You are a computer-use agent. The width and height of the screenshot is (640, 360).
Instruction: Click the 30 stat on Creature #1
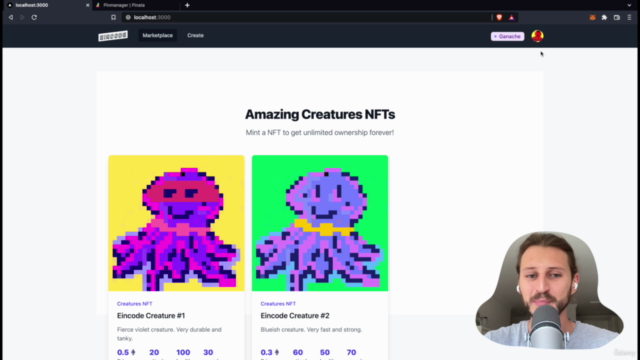[208, 352]
